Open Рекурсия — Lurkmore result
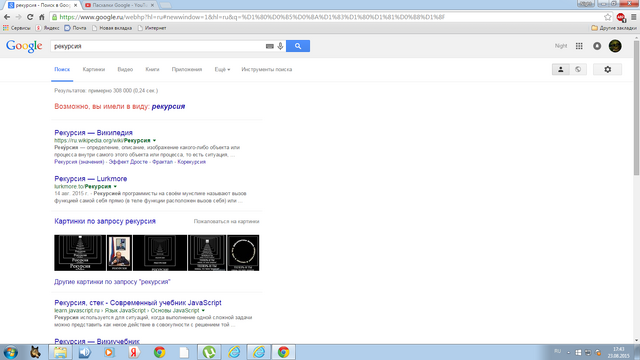 coord(91,179)
